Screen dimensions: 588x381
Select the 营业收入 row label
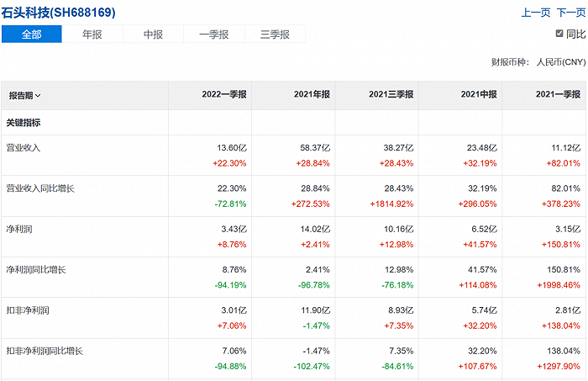24,147
